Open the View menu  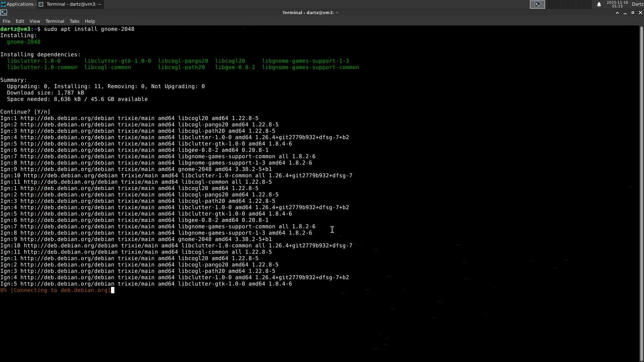(x=35, y=21)
